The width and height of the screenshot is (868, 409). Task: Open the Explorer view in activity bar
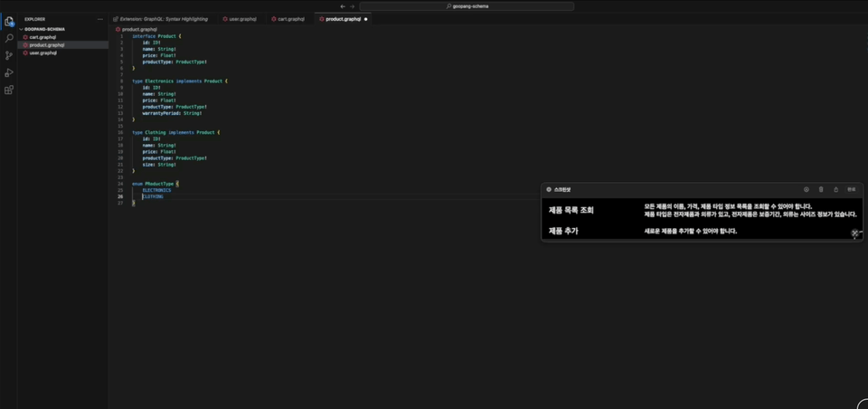(8, 22)
